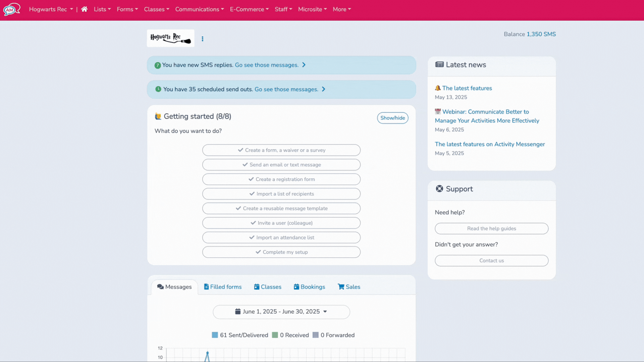Screen dimensions: 644x362
Task: Click the Hogwarts Rec logo thumbnail
Action: click(x=170, y=38)
